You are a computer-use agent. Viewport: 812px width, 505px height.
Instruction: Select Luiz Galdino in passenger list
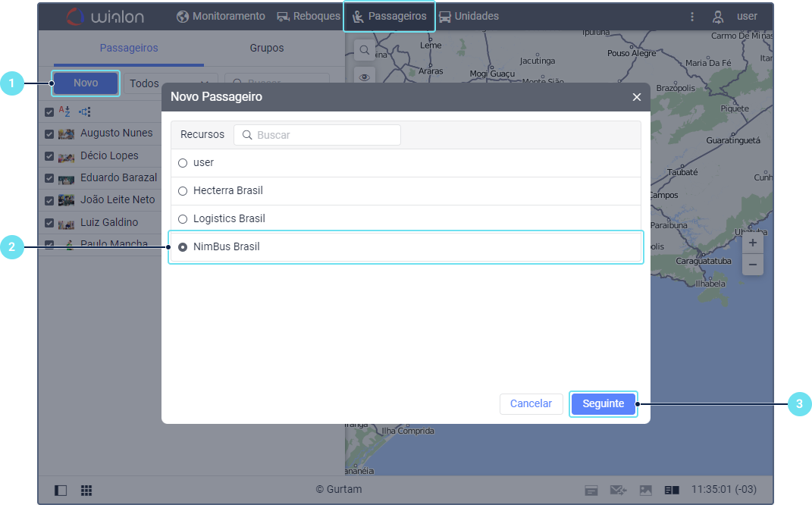[109, 222]
